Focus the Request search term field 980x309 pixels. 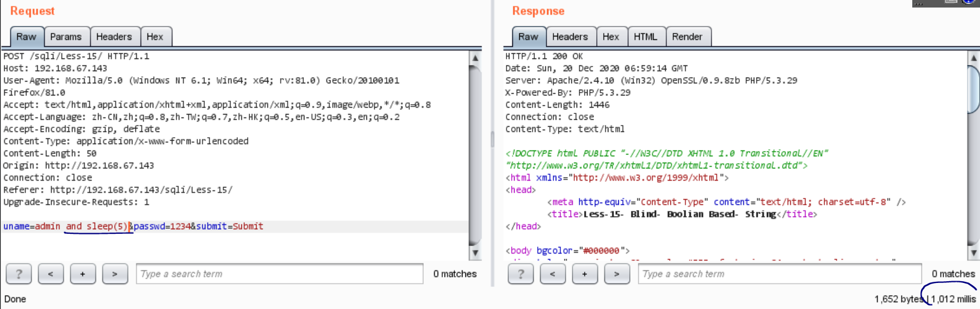tap(280, 274)
